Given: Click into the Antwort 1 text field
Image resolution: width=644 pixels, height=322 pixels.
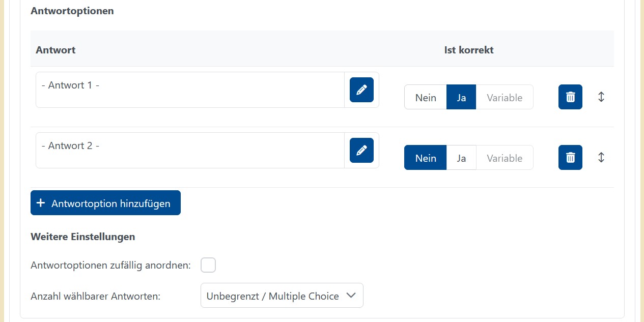Looking at the screenshot, I should (x=190, y=90).
